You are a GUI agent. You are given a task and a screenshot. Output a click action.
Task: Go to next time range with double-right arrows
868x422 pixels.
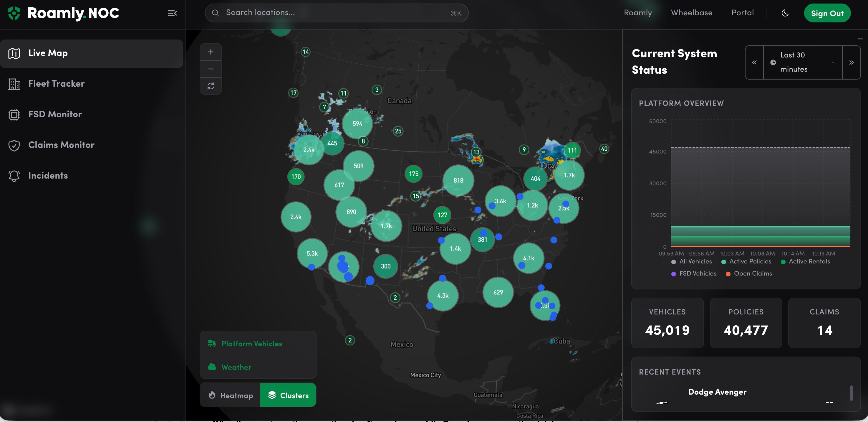tap(851, 62)
